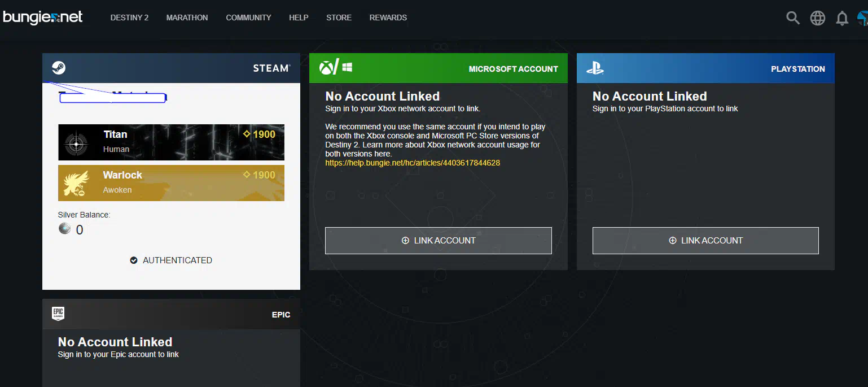The image size is (868, 387).
Task: Open the search magnifier icon
Action: point(793,18)
